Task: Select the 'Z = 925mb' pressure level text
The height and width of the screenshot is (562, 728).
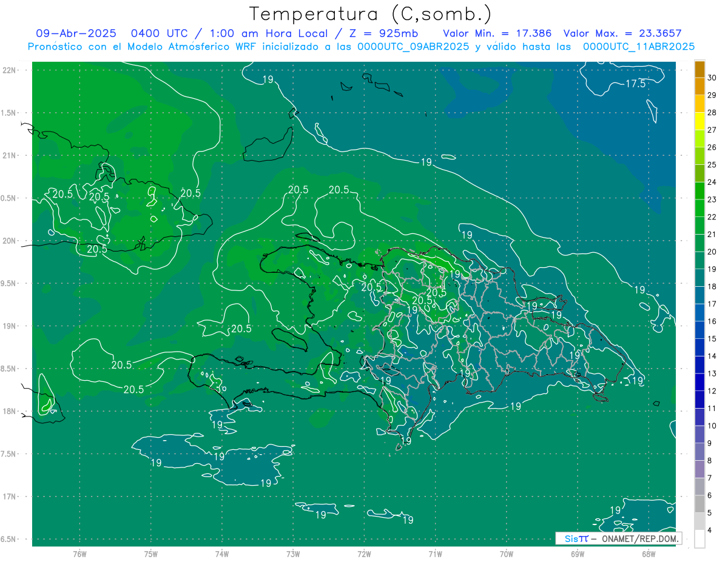Action: [383, 33]
